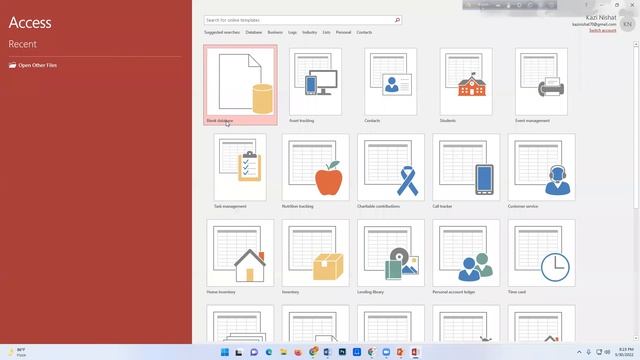Click the Switch account link
This screenshot has width=640, height=360.
pyautogui.click(x=602, y=31)
